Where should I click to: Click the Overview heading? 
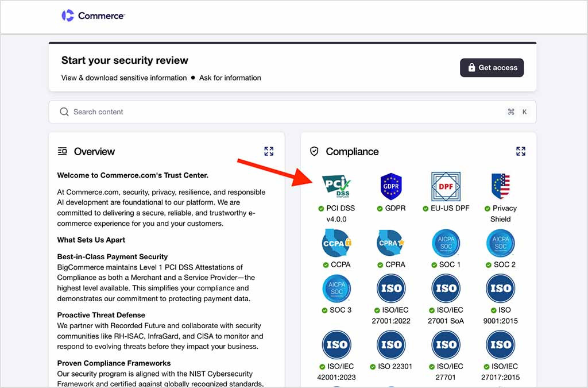(94, 152)
